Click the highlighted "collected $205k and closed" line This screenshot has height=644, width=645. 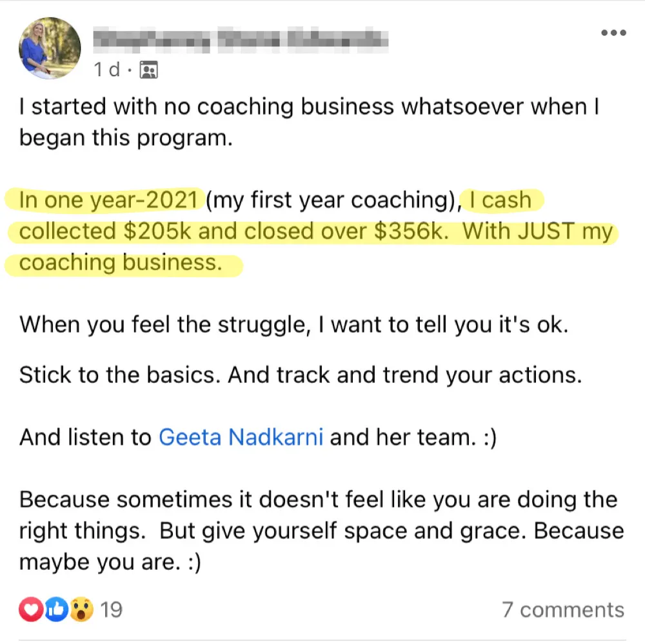point(232,232)
